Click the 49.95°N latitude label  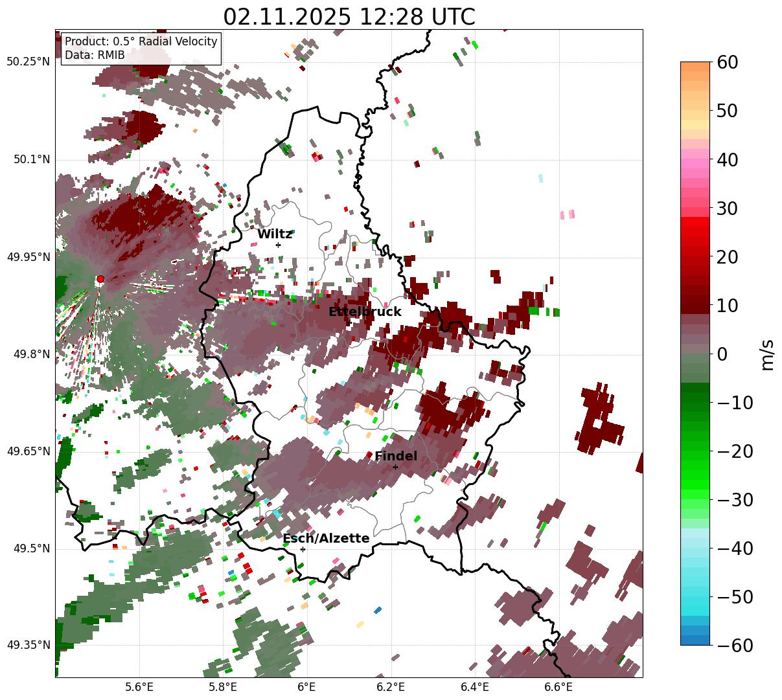(x=29, y=257)
